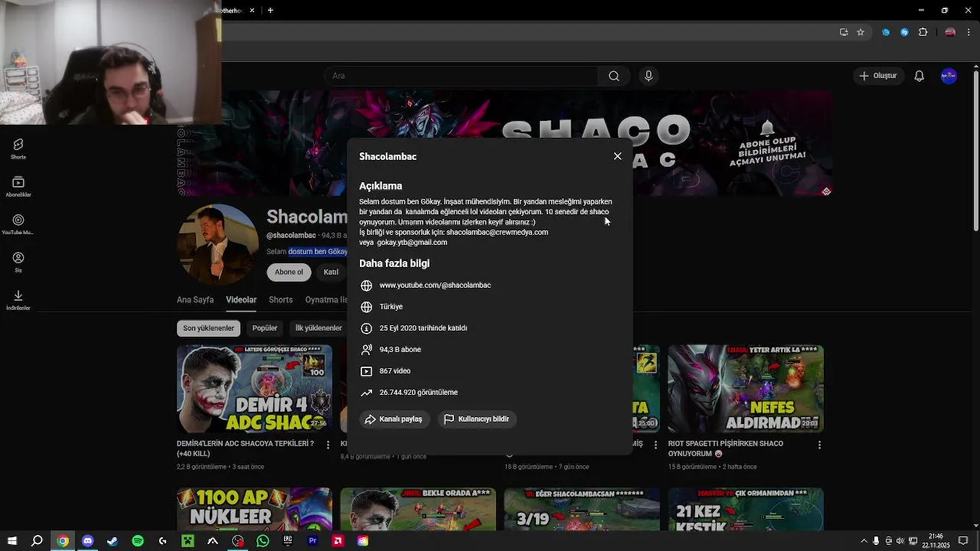980x551 pixels.
Task: Open the 3/19 EĞER SHACOLAMBACSAN video thumbnail
Action: click(x=582, y=509)
